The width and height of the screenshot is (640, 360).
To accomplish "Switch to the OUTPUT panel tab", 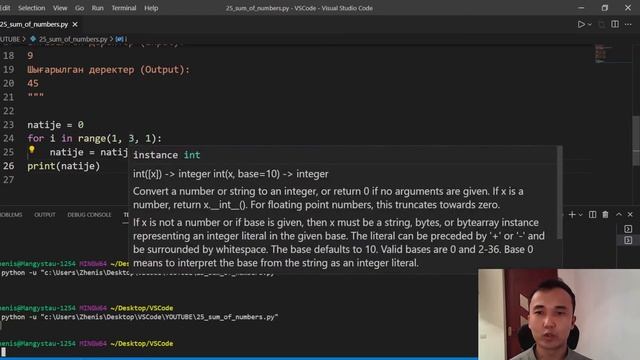I will pos(45,215).
